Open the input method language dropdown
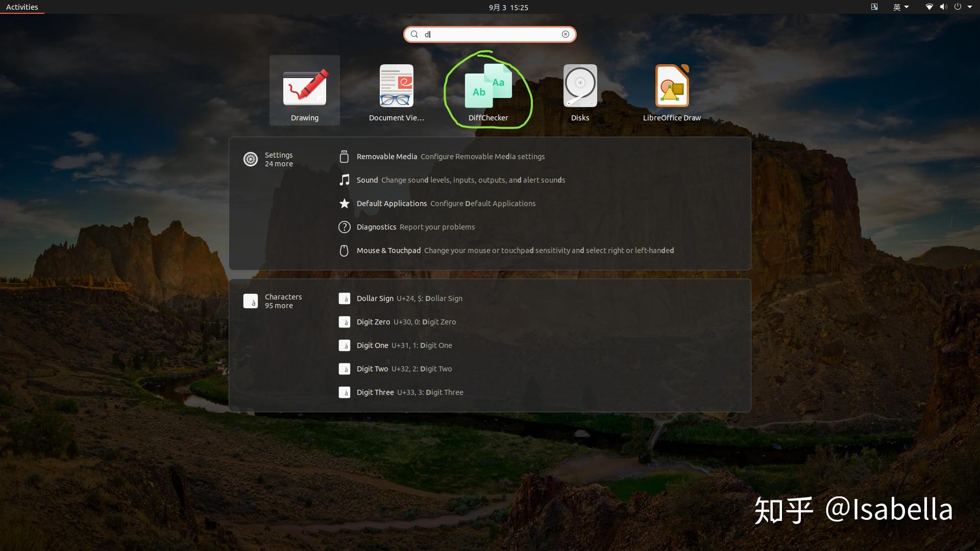This screenshot has height=551, width=980. 901,7
